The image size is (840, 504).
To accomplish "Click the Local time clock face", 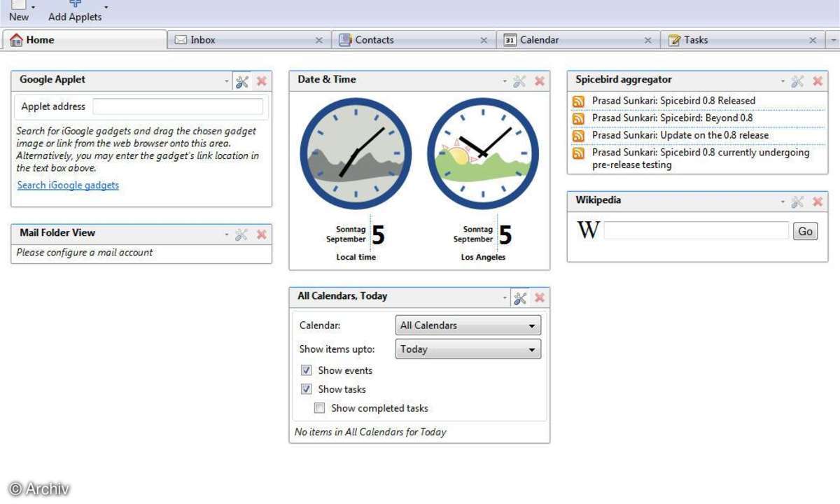I will coord(356,153).
